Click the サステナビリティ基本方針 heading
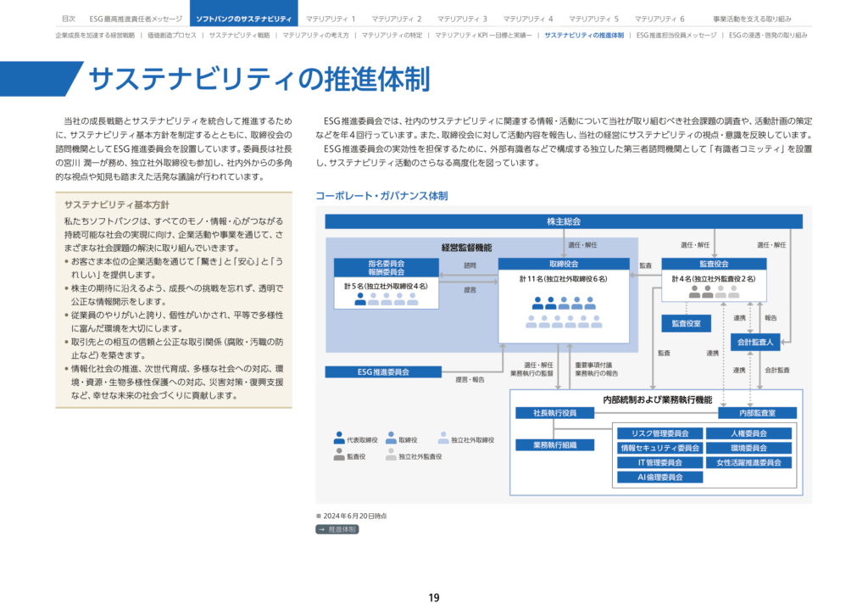 point(117,205)
